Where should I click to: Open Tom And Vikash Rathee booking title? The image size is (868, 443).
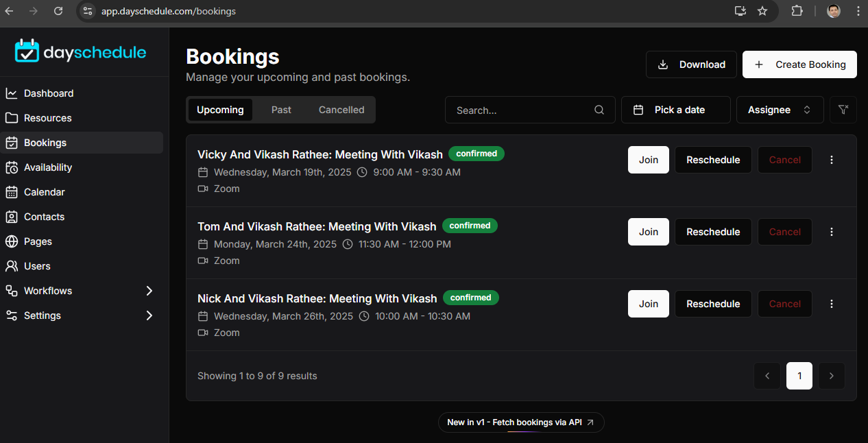317,226
